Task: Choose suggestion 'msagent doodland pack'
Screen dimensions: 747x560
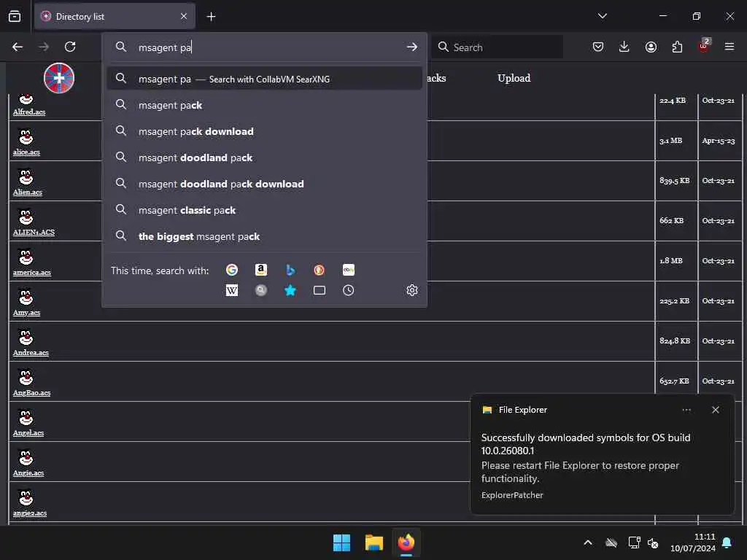Action: pos(264,157)
